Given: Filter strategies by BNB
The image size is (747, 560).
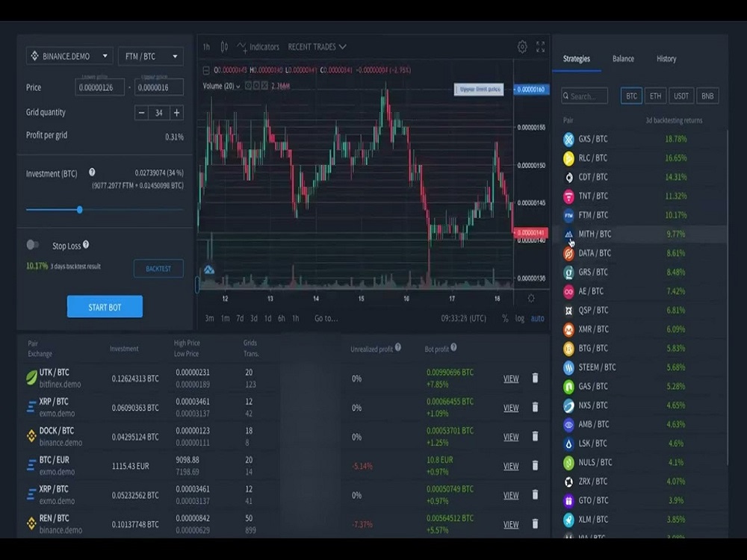Looking at the screenshot, I should pyautogui.click(x=707, y=96).
